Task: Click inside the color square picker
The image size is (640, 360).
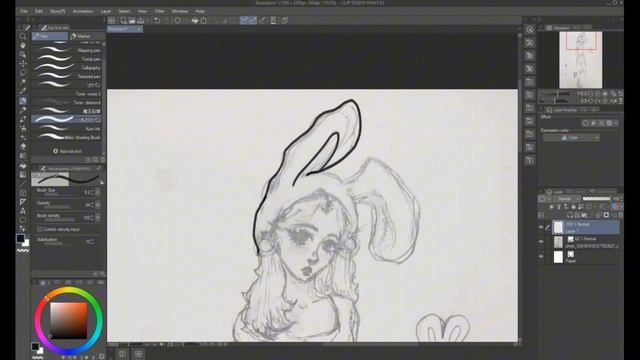Action: click(x=69, y=320)
